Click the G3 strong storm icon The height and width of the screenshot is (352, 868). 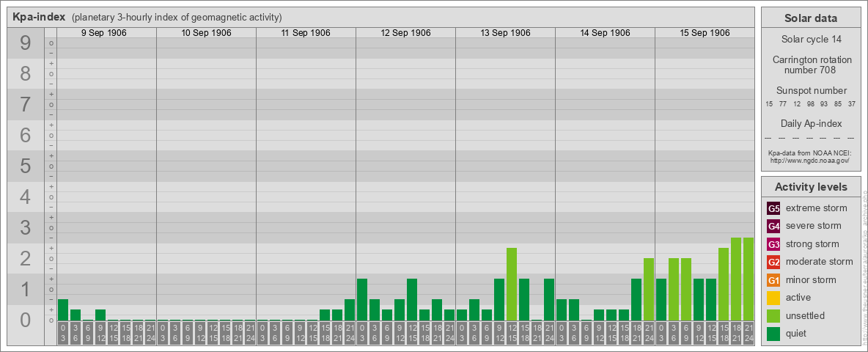coord(773,244)
